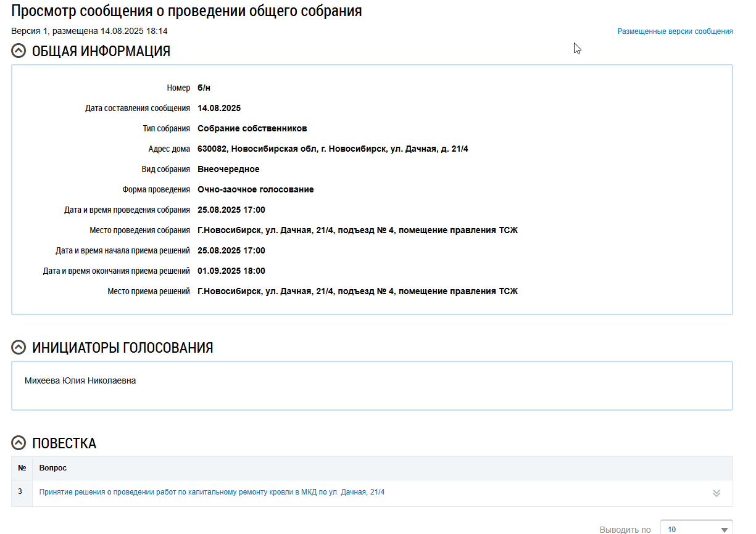Click 'Версия 1, размещена 14.08.2025 18:14' text
756x534 pixels.
click(89, 31)
